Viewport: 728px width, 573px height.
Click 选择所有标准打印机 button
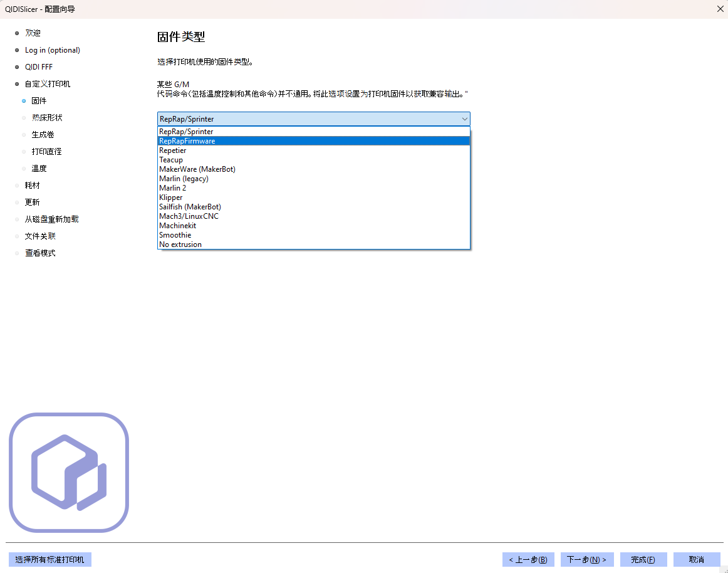pyautogui.click(x=50, y=560)
